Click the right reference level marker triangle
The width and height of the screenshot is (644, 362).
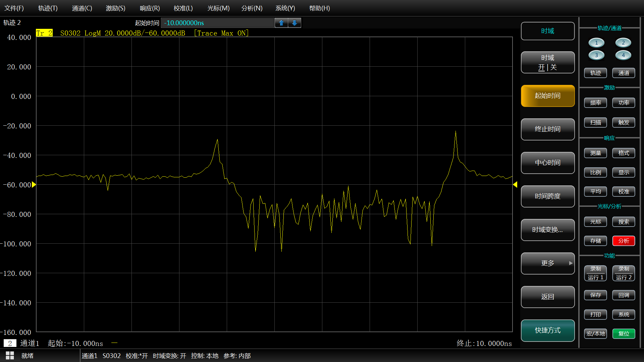(515, 185)
